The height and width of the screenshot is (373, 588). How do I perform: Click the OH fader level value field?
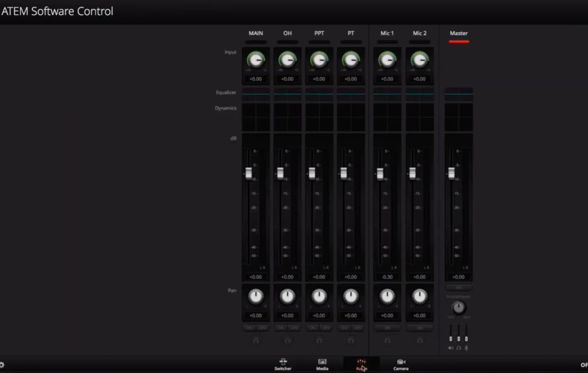[x=287, y=277]
